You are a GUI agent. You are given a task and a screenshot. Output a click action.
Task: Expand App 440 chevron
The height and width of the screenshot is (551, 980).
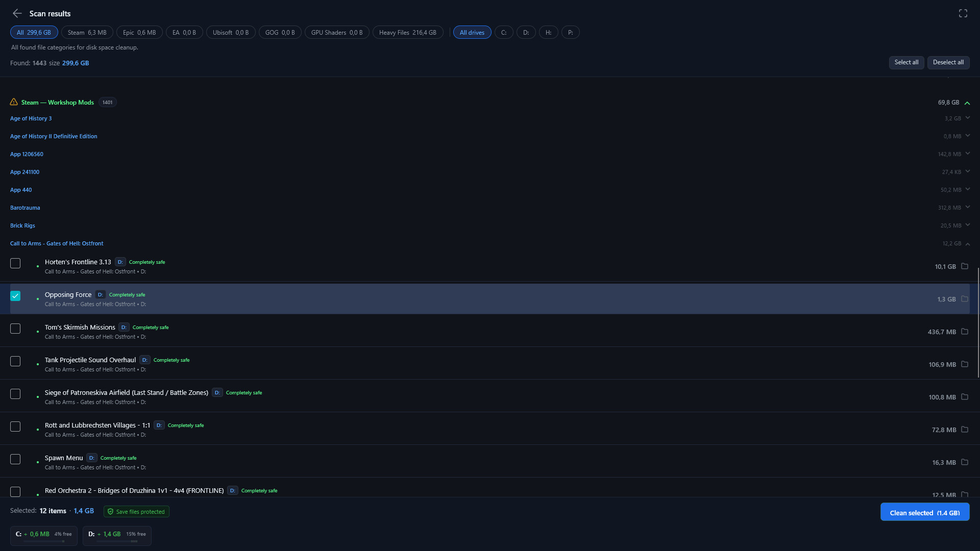tap(967, 189)
